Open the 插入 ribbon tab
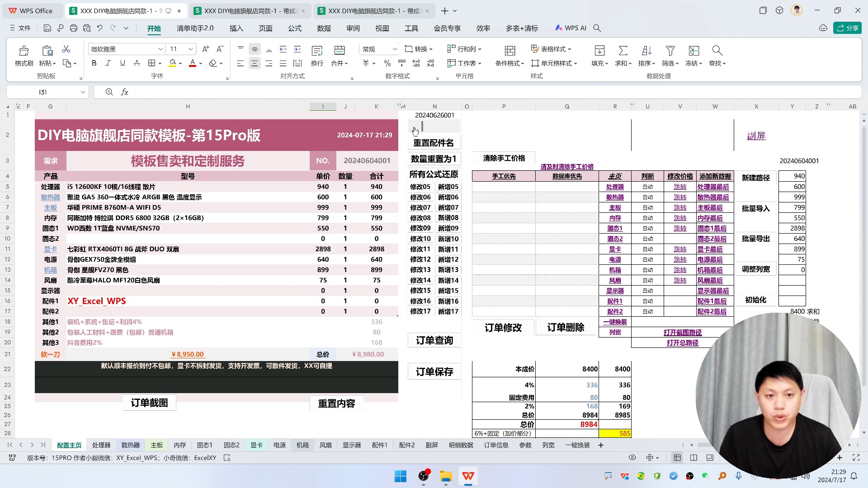 (x=236, y=28)
